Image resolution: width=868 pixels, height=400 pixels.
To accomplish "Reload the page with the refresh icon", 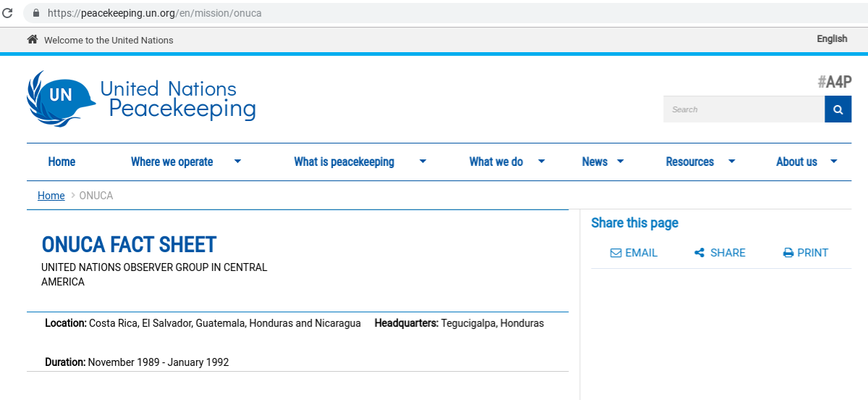I will pos(7,12).
